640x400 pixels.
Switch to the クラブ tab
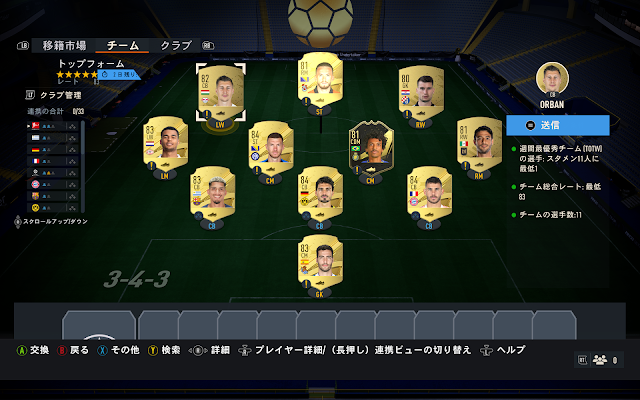click(176, 45)
